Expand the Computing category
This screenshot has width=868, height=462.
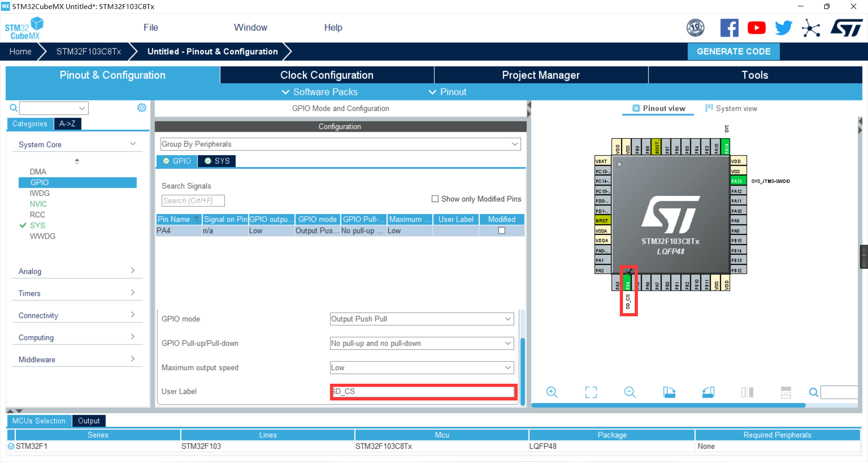(x=77, y=338)
